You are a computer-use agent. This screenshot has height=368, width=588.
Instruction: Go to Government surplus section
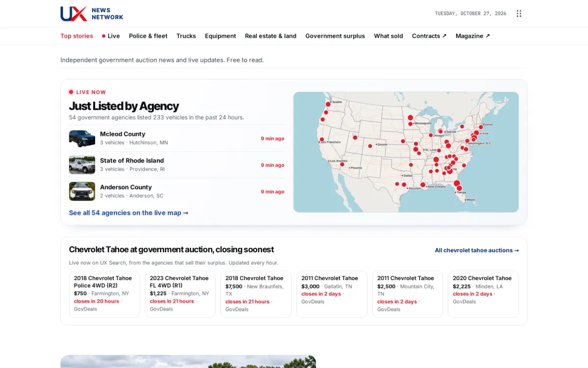[335, 36]
